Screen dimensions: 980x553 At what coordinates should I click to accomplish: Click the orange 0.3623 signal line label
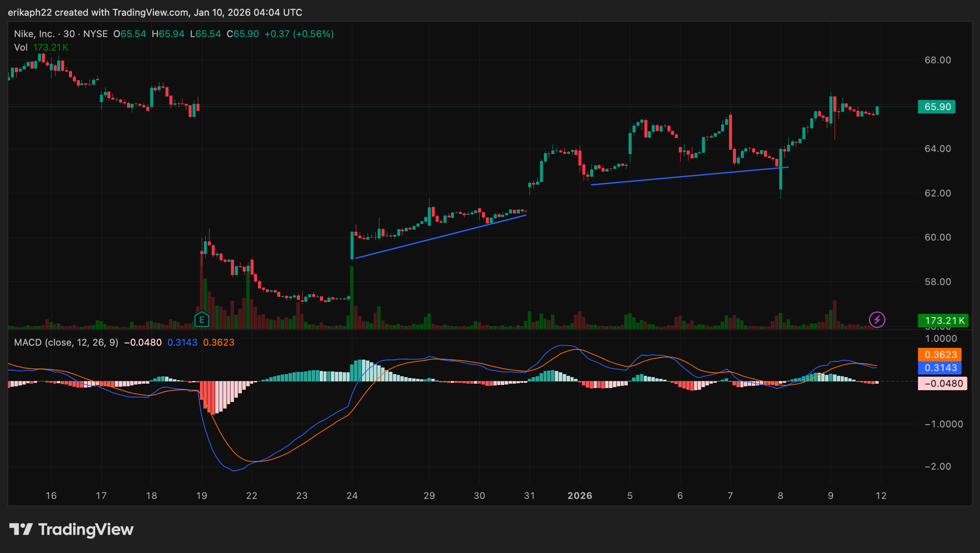tap(940, 354)
